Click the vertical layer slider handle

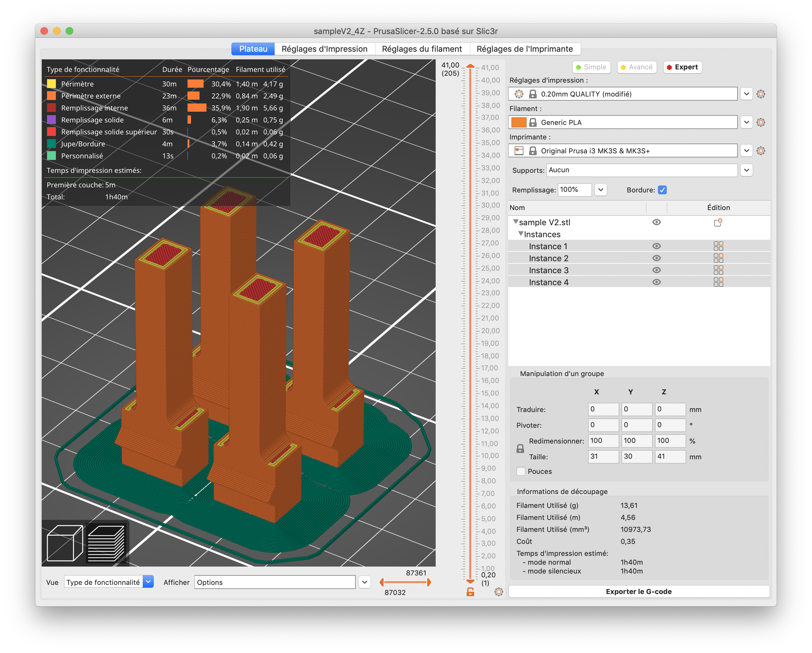(470, 66)
